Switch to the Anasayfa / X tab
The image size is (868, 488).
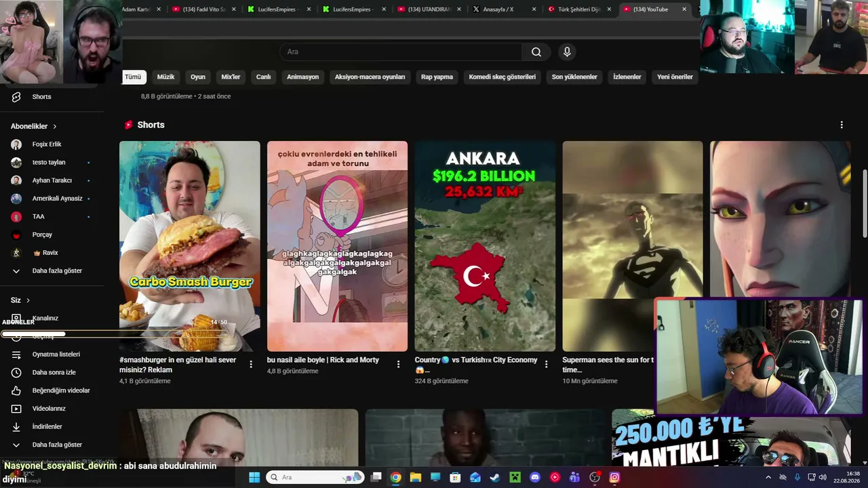click(x=503, y=9)
